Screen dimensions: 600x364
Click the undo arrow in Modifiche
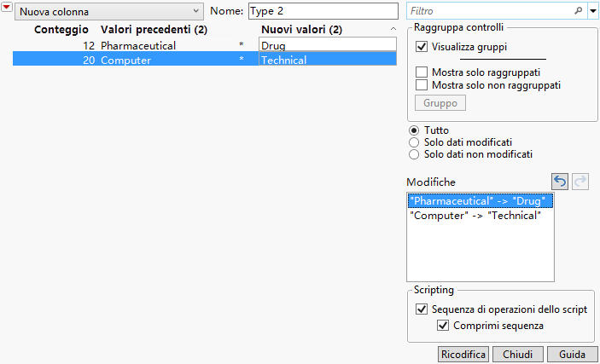tap(560, 182)
